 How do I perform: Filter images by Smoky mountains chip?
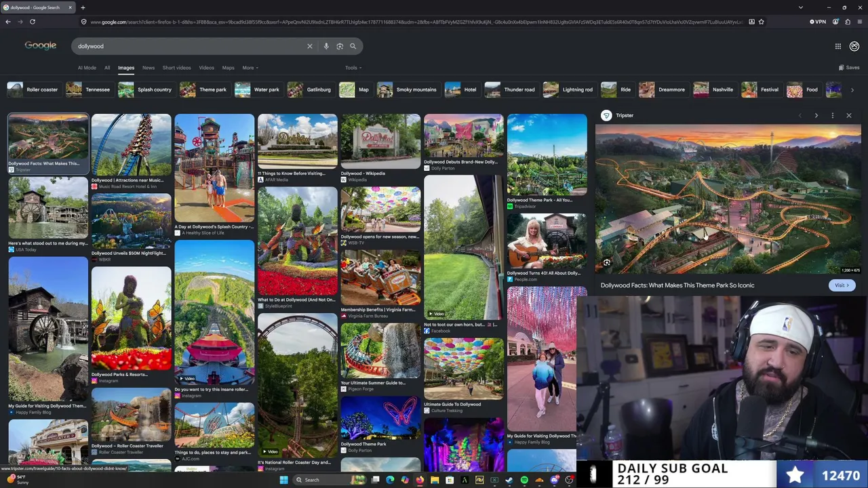408,89
